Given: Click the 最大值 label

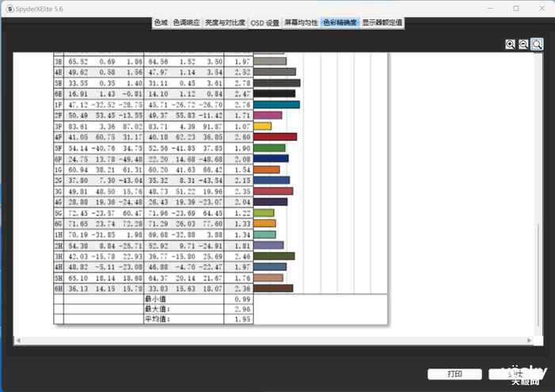Looking at the screenshot, I should pos(158,309).
